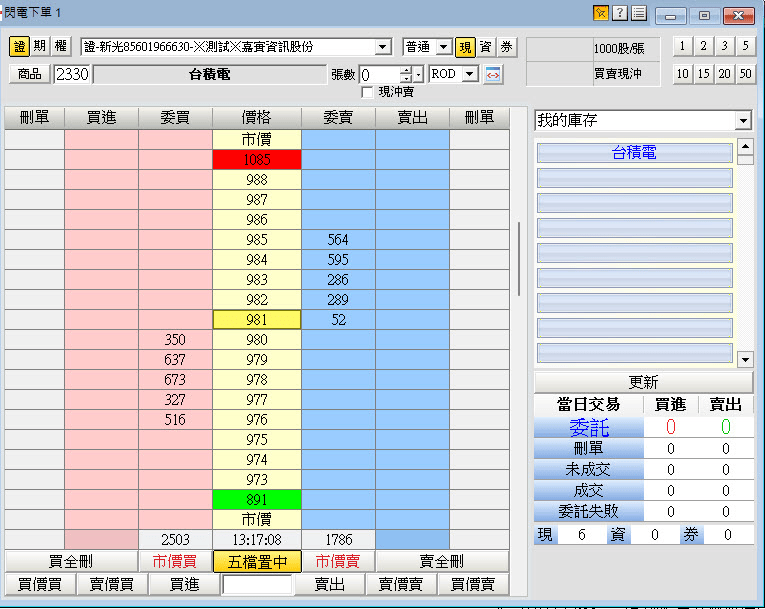Click the list settings icon in title bar

(639, 13)
